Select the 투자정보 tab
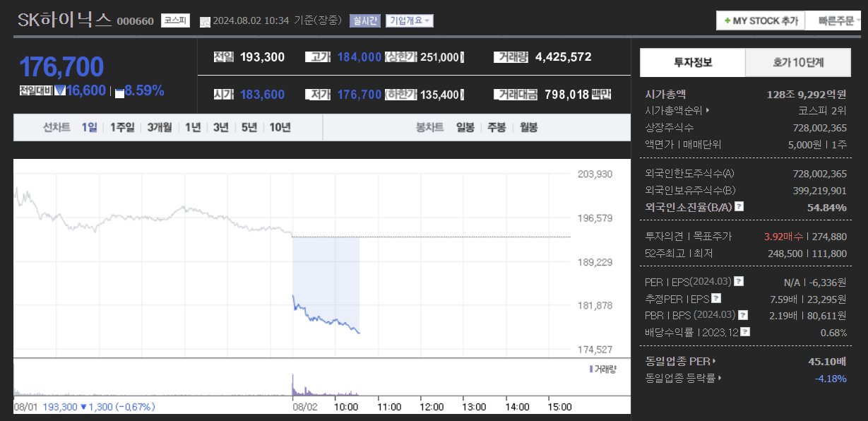Image resolution: width=868 pixels, height=421 pixels. 691,62
